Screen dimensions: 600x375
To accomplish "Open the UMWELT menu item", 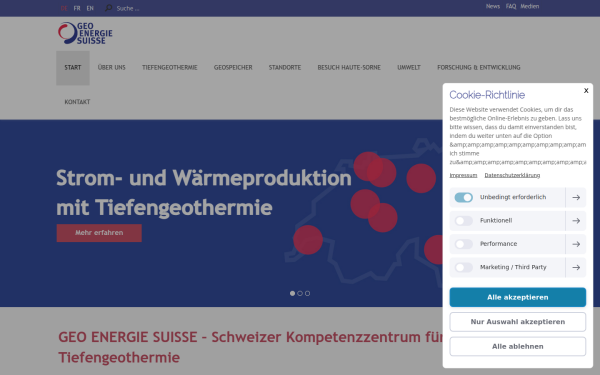I will point(409,68).
